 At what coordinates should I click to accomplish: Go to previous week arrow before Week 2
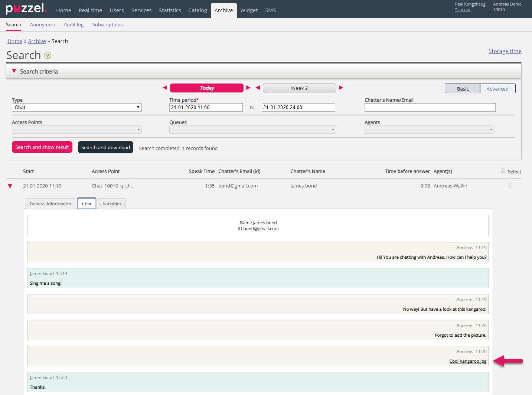coord(258,88)
